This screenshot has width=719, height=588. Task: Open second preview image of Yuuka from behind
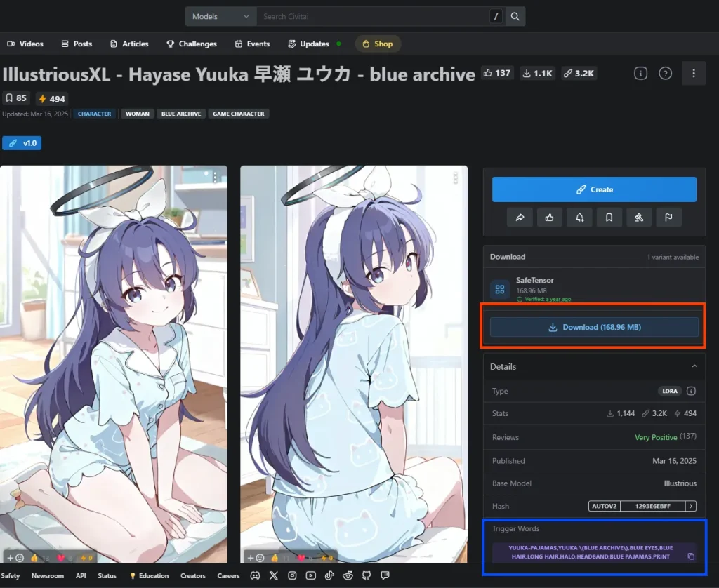click(354, 364)
